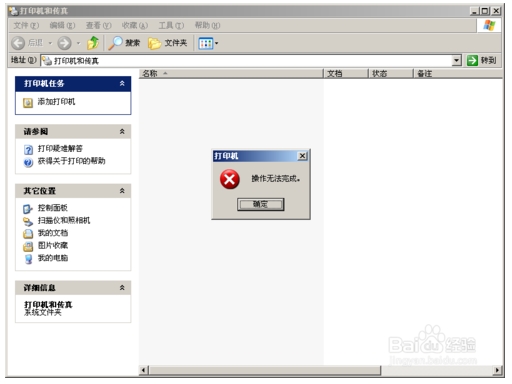
Task: Sort by 名称 column header
Action: tap(231, 73)
